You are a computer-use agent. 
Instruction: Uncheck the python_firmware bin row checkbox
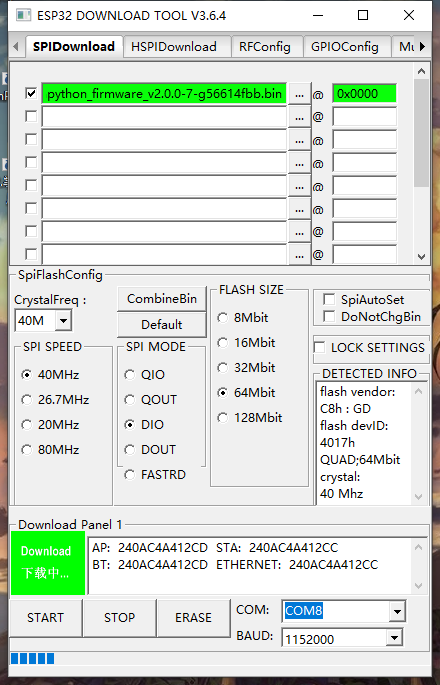point(31,93)
